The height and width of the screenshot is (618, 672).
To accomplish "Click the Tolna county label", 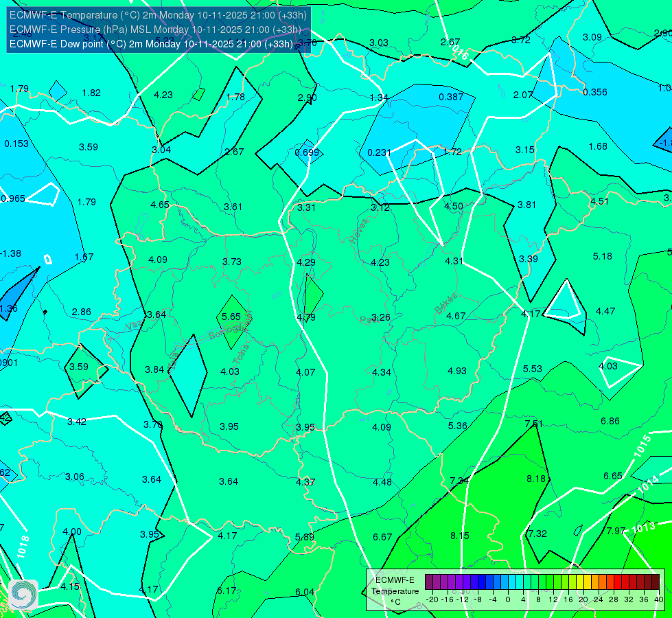I will [241, 354].
